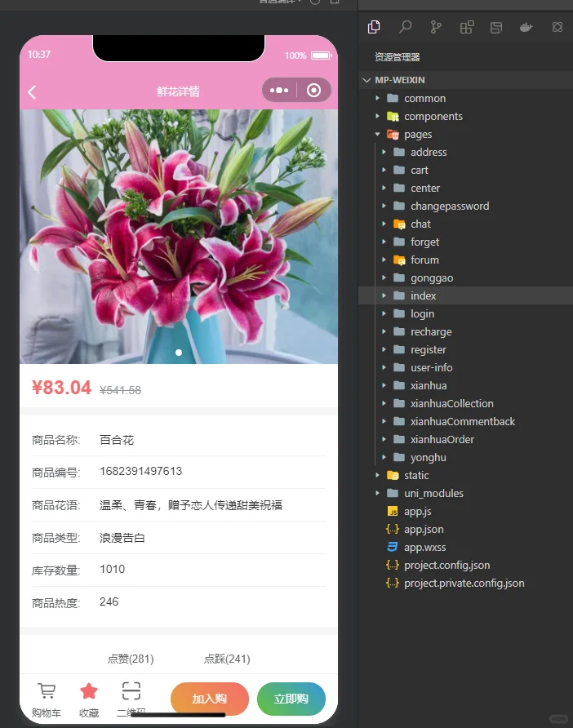Expand the address folder arrow
The width and height of the screenshot is (573, 728).
pyautogui.click(x=384, y=153)
